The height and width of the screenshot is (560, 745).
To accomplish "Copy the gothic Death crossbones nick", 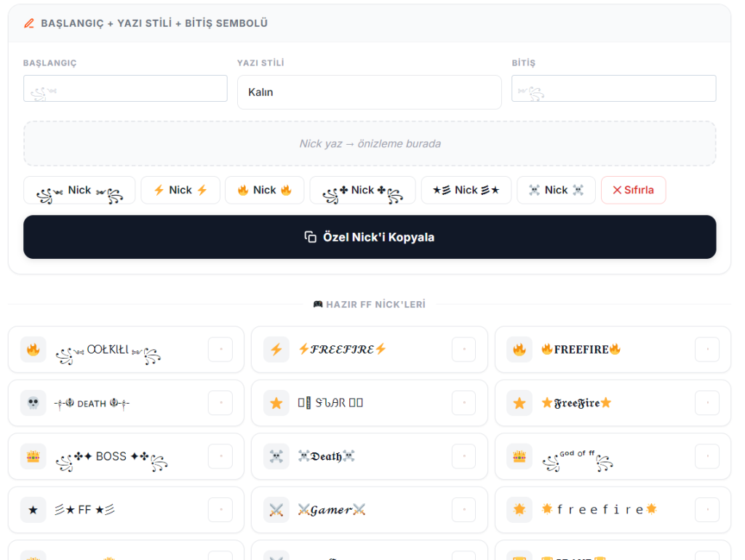I will tap(463, 457).
